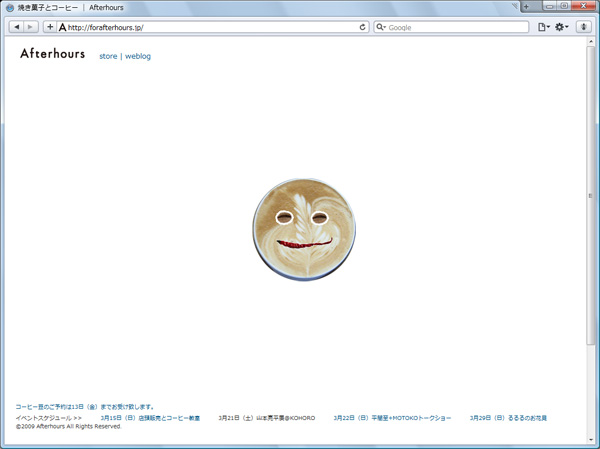Reload the page using the refresh icon
The height and width of the screenshot is (449, 600).
pyautogui.click(x=363, y=27)
